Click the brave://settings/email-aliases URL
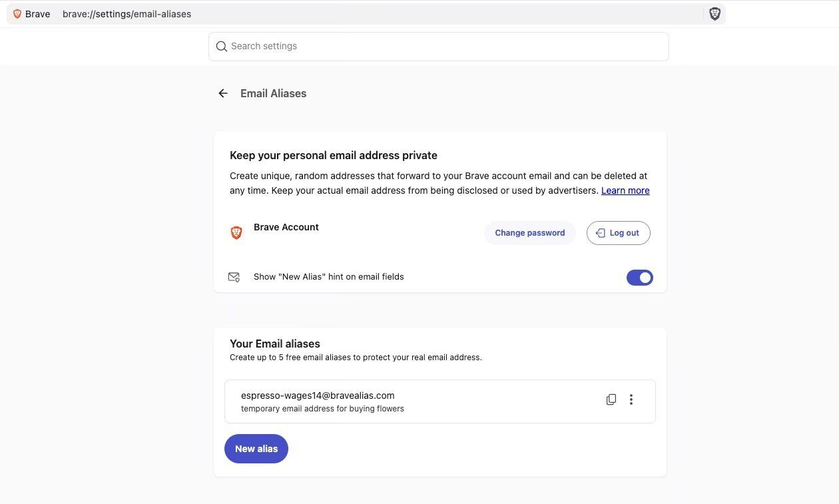Image resolution: width=839 pixels, height=504 pixels. tap(127, 14)
